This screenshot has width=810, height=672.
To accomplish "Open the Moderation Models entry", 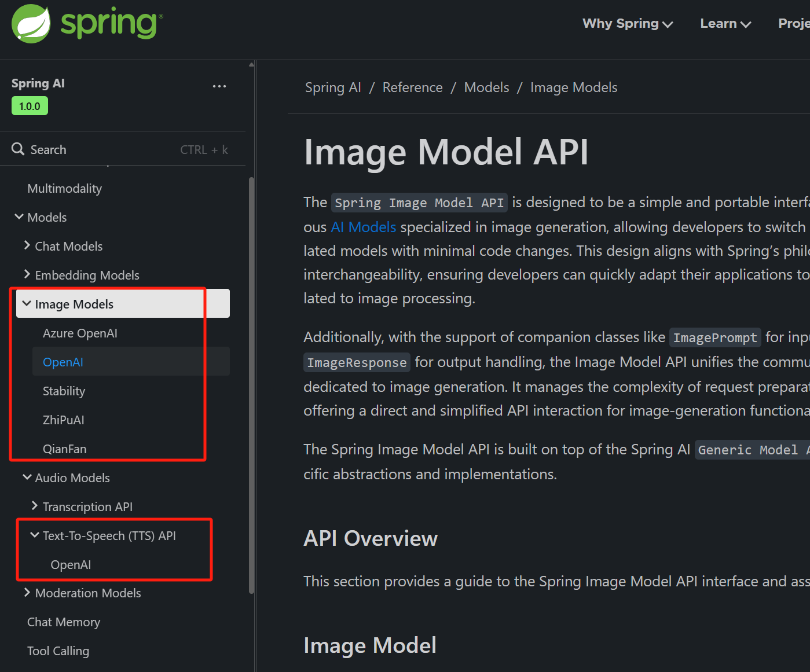I will point(88,593).
